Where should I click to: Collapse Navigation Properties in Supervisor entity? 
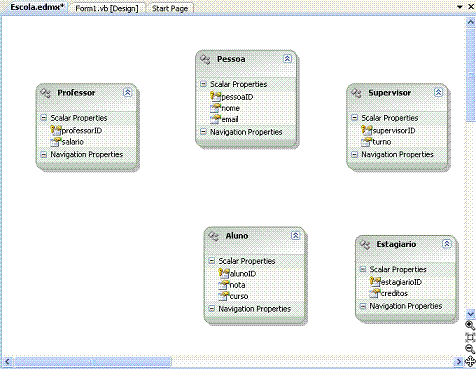(x=355, y=154)
